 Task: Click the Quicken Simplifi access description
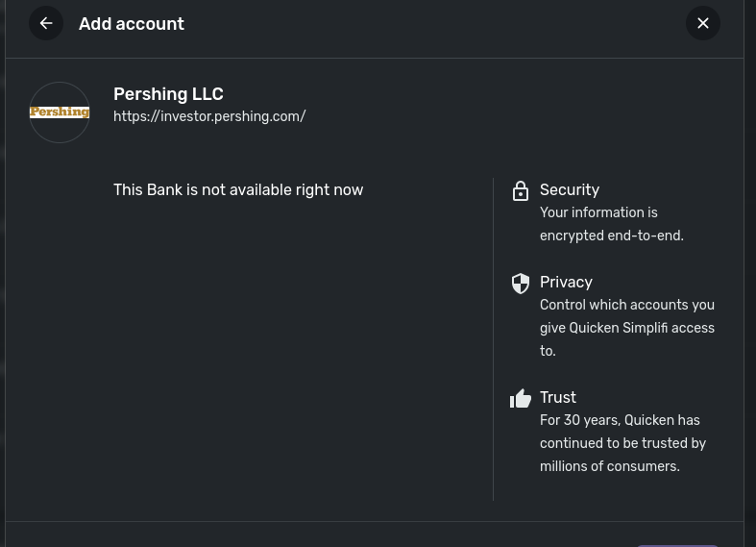tap(627, 328)
